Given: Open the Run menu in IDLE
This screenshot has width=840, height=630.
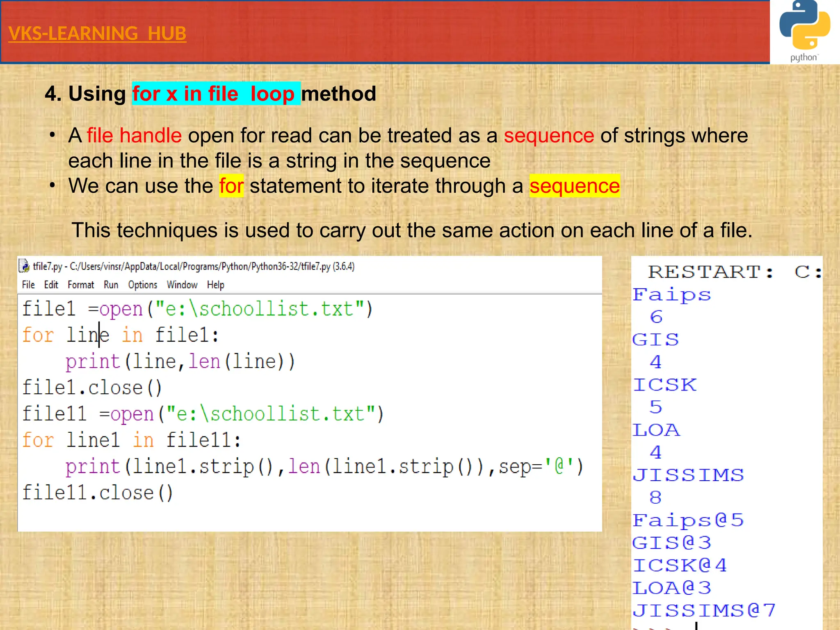Looking at the screenshot, I should click(111, 285).
